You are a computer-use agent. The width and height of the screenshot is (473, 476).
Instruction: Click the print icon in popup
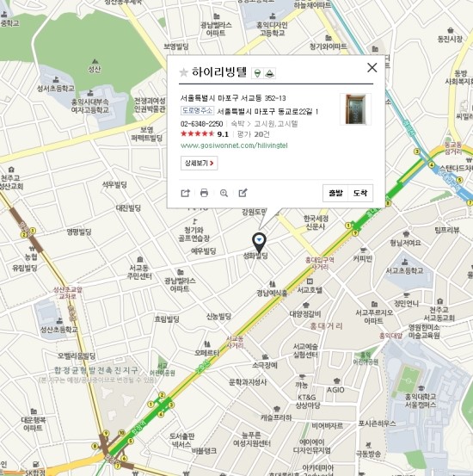click(204, 193)
